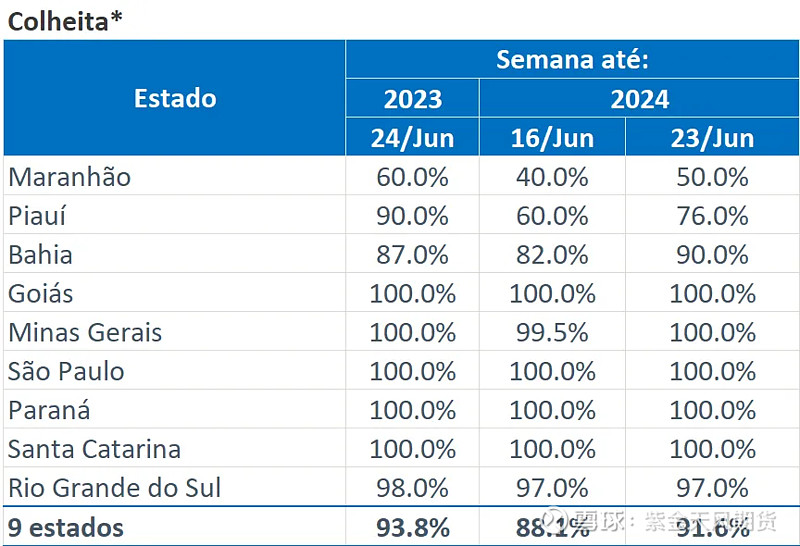Click the São Paulo row label
Viewport: 800px width, 546px height.
pyautogui.click(x=66, y=371)
